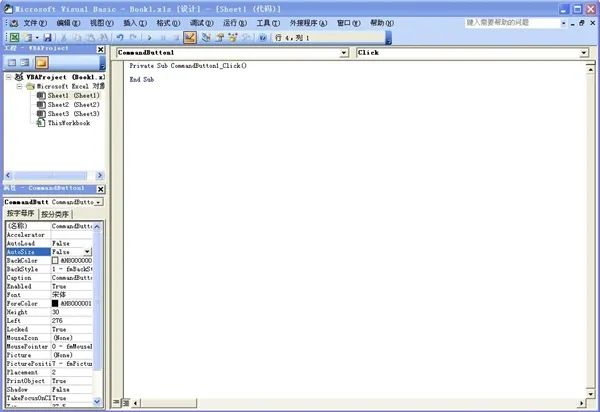This screenshot has width=600, height=412.
Task: Open the 插入 (Insert) menu
Action: click(x=135, y=23)
